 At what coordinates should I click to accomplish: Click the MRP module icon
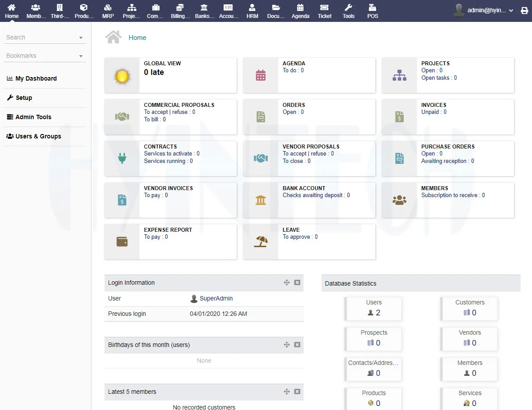pyautogui.click(x=108, y=8)
